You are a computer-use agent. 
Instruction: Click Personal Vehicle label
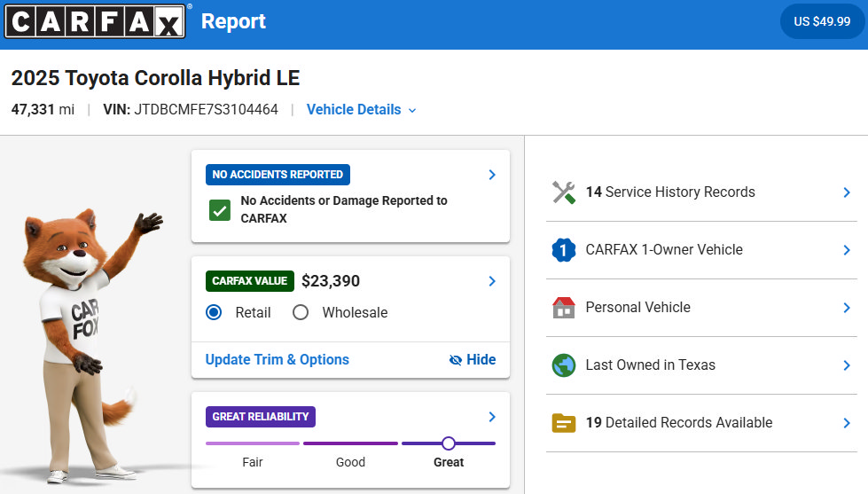[x=638, y=307]
